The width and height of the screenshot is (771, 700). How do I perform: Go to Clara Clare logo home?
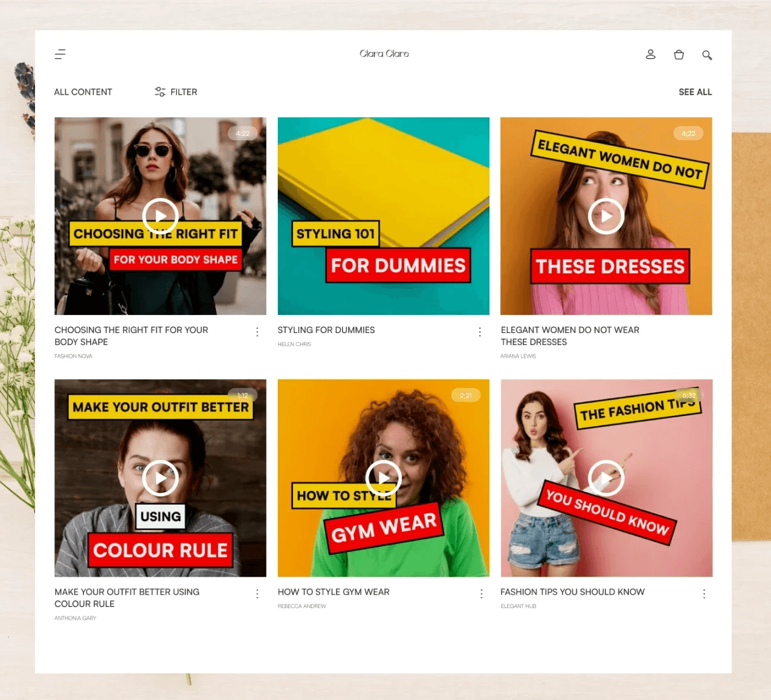tap(384, 54)
